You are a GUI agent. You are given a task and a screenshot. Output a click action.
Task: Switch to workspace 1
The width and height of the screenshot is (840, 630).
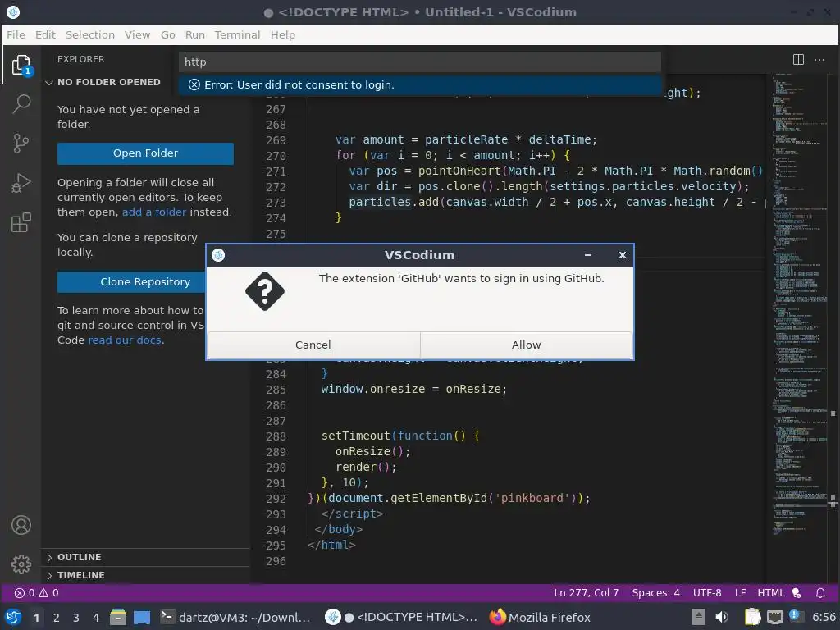[36, 618]
